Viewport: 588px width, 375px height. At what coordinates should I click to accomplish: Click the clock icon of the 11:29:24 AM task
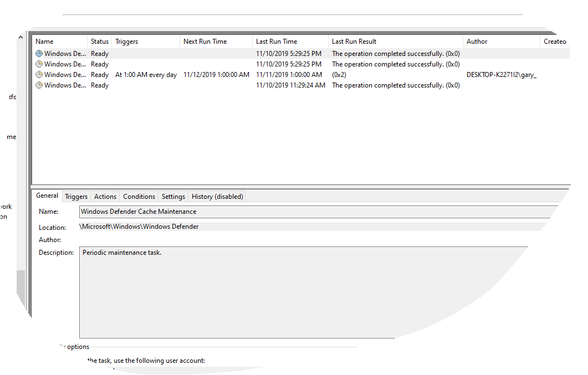(39, 85)
